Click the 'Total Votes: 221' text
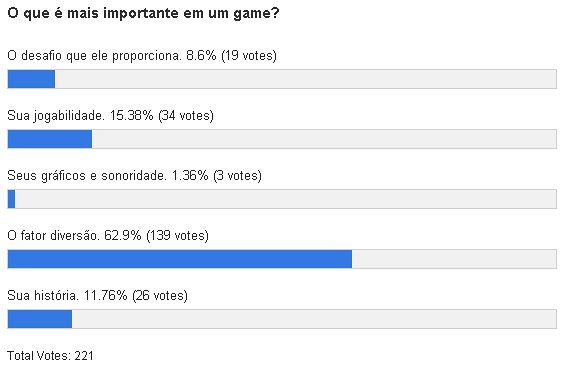This screenshot has width=563, height=366. click(50, 356)
